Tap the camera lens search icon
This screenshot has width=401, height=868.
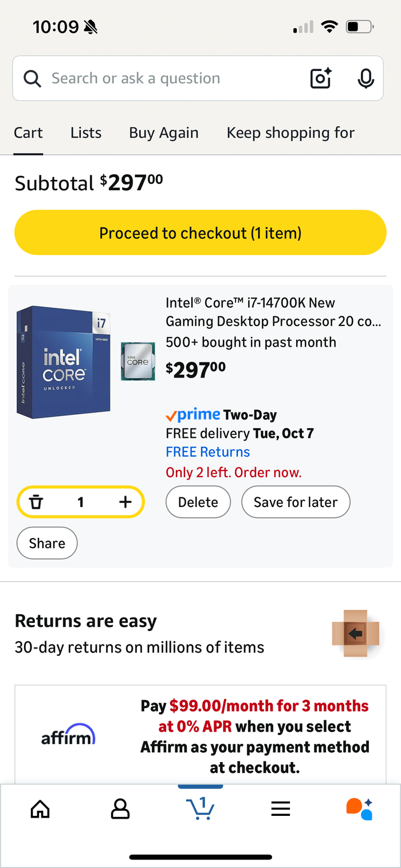(321, 78)
